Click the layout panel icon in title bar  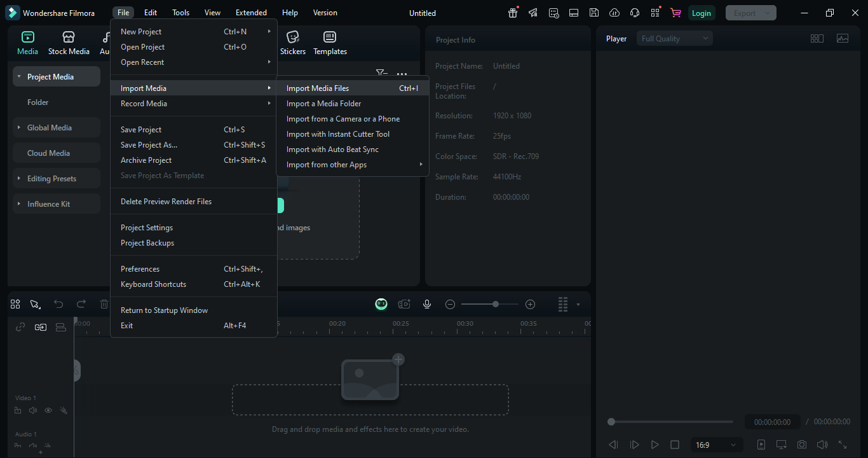(574, 13)
